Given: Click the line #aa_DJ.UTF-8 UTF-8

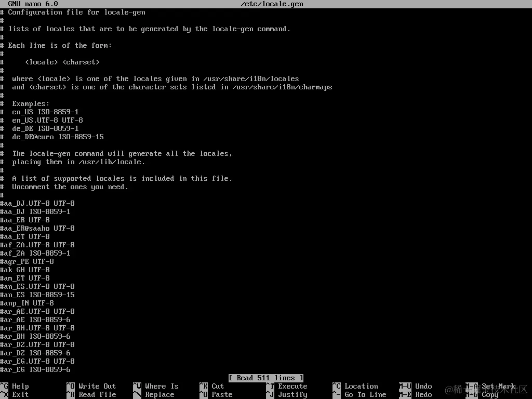Looking at the screenshot, I should coord(37,203).
